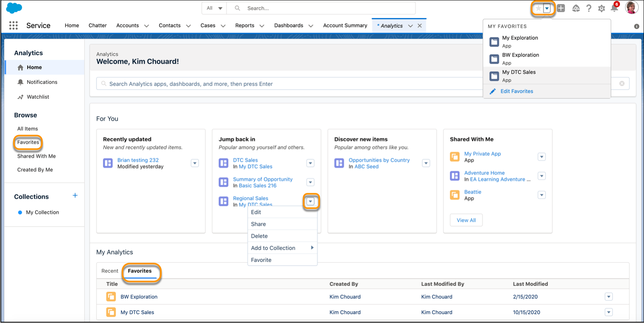
Task: Open the help question mark icon
Action: [x=589, y=8]
